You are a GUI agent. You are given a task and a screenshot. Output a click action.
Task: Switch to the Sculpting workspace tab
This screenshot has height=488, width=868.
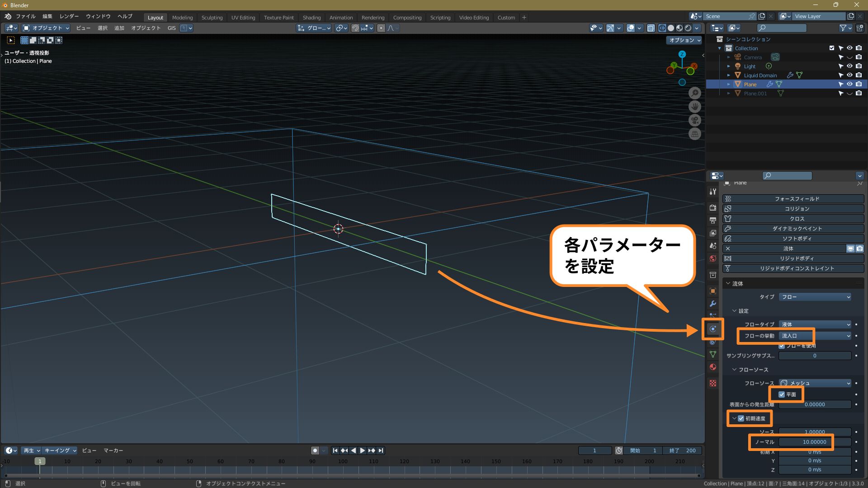(x=212, y=18)
